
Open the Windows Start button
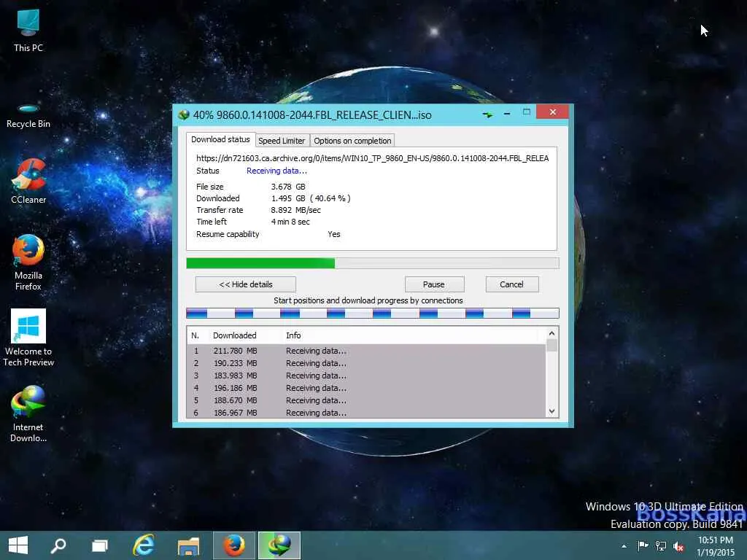coord(18,545)
